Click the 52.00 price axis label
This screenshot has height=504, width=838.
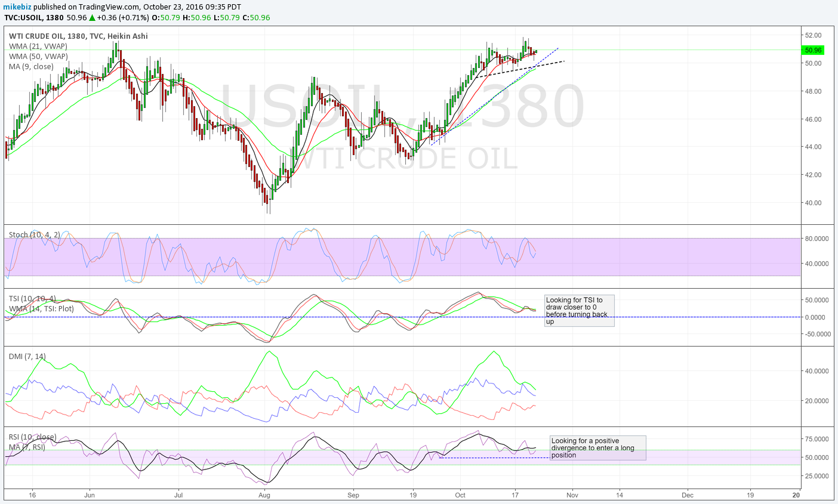pos(813,36)
